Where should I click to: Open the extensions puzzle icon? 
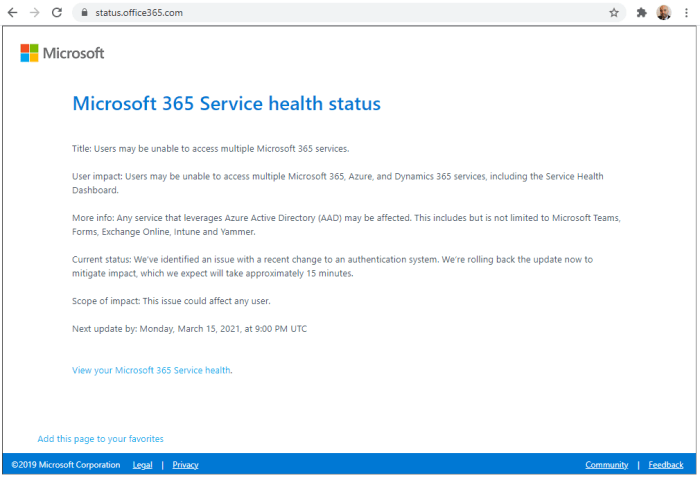(x=642, y=12)
